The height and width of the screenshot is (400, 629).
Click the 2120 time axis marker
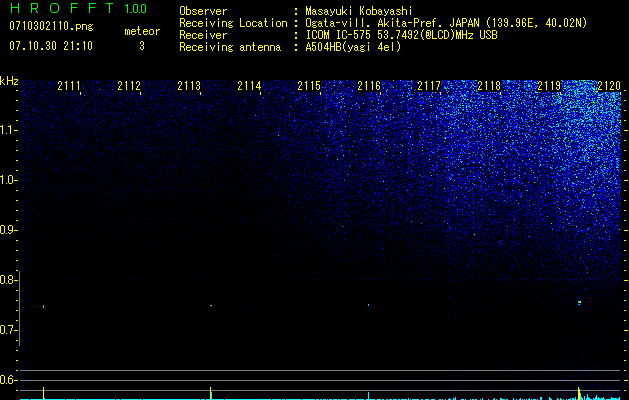pyautogui.click(x=609, y=86)
